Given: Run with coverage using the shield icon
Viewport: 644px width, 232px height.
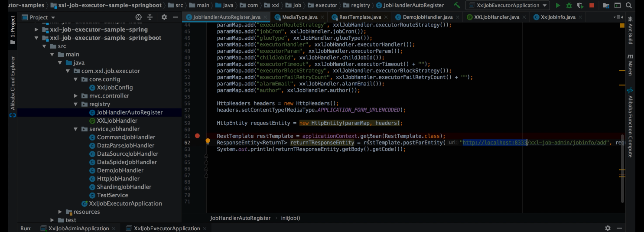Looking at the screenshot, I should (580, 6).
